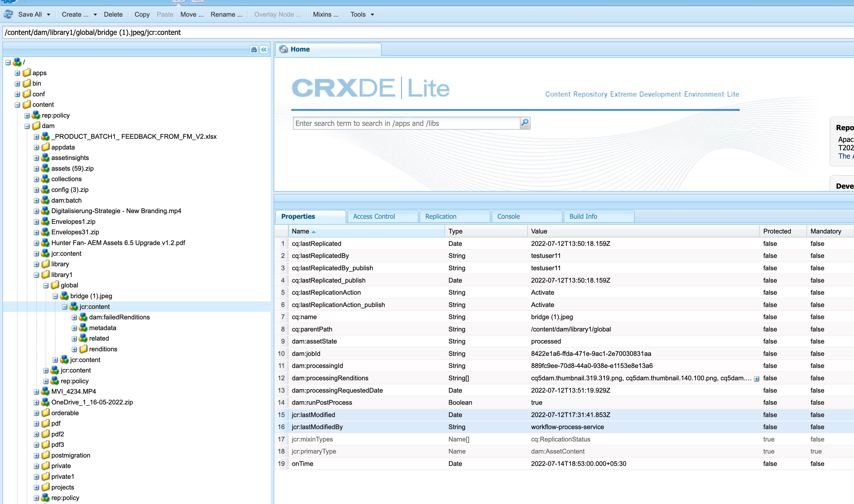
Task: Switch to the Access Control tab
Action: [374, 216]
